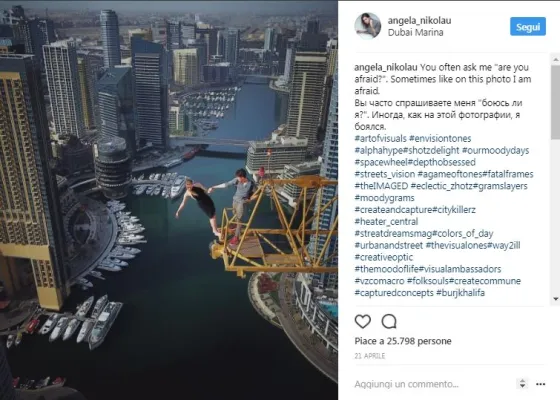This screenshot has width=560, height=400.
Task: Like the post with the heart icon
Action: (362, 321)
